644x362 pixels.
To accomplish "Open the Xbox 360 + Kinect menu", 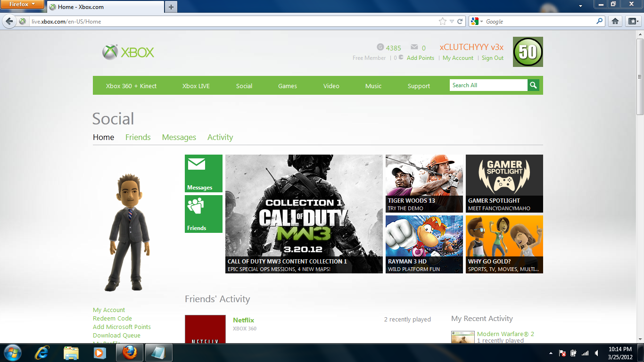I will pos(131,86).
